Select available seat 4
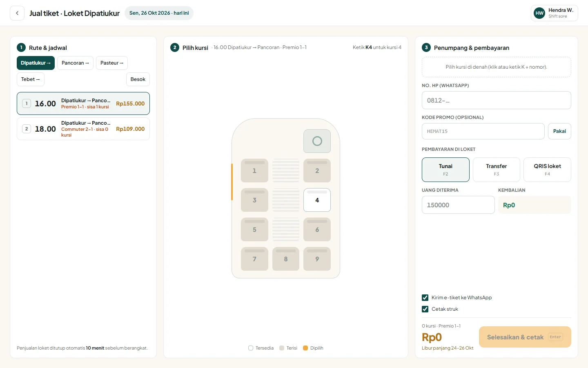588x368 pixels. 317,200
